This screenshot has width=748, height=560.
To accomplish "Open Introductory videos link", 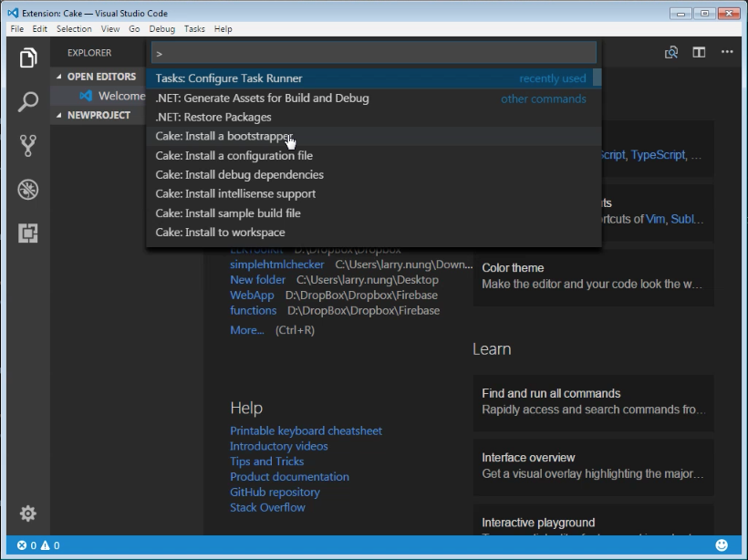I will 278,446.
